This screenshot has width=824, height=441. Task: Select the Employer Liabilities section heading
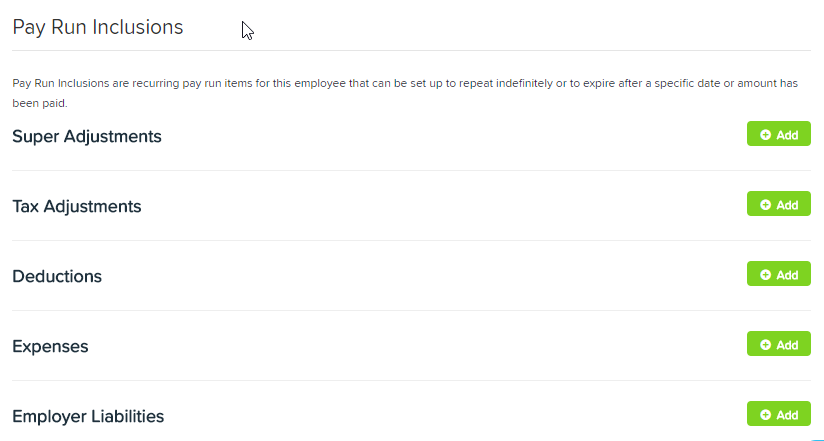tap(88, 416)
